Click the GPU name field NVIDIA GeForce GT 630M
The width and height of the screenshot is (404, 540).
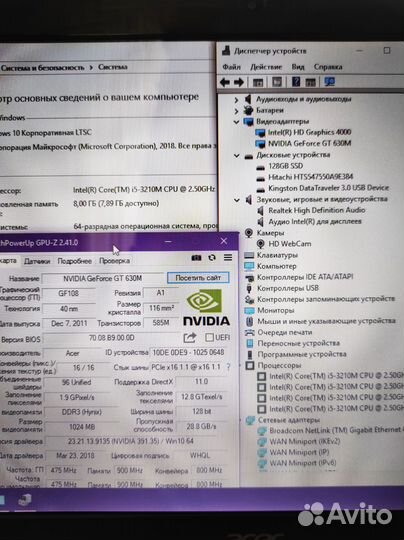click(102, 278)
